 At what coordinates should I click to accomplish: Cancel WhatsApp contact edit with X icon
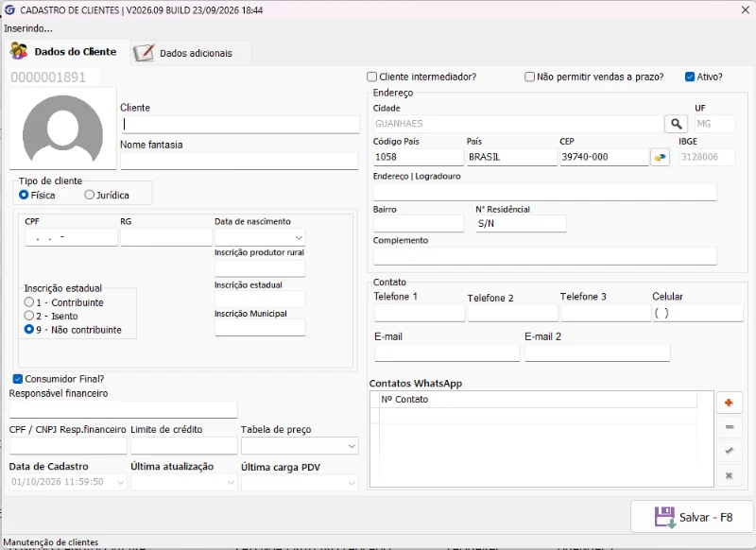729,475
